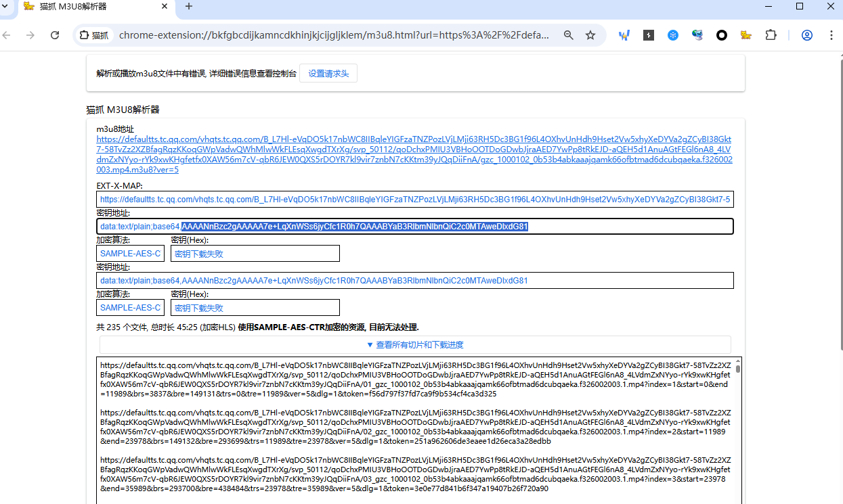Open the yellow cat 猫抓 extension icon
Viewport: 843px width, 504px height.
click(746, 35)
